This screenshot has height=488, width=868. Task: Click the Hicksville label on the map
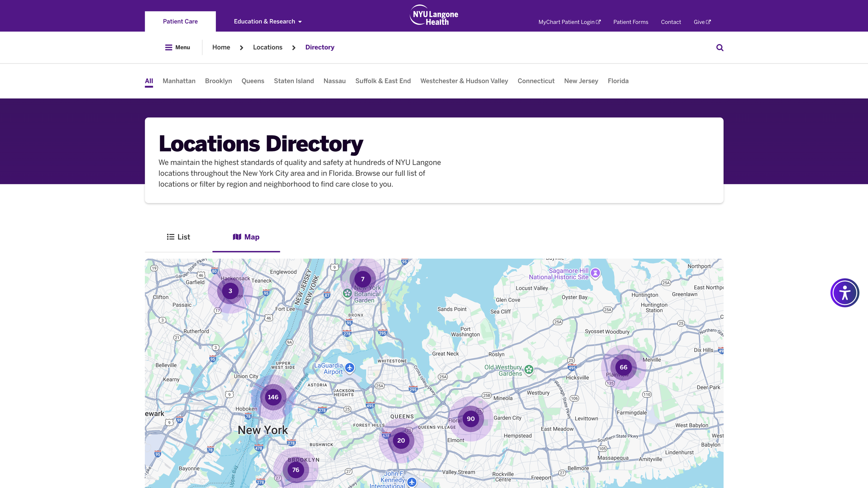click(577, 378)
